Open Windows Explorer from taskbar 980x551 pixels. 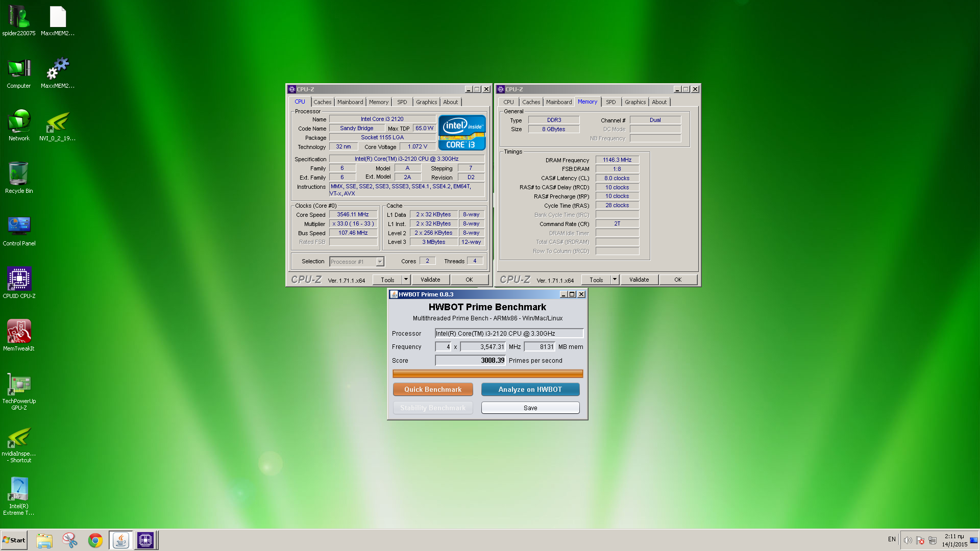tap(44, 540)
